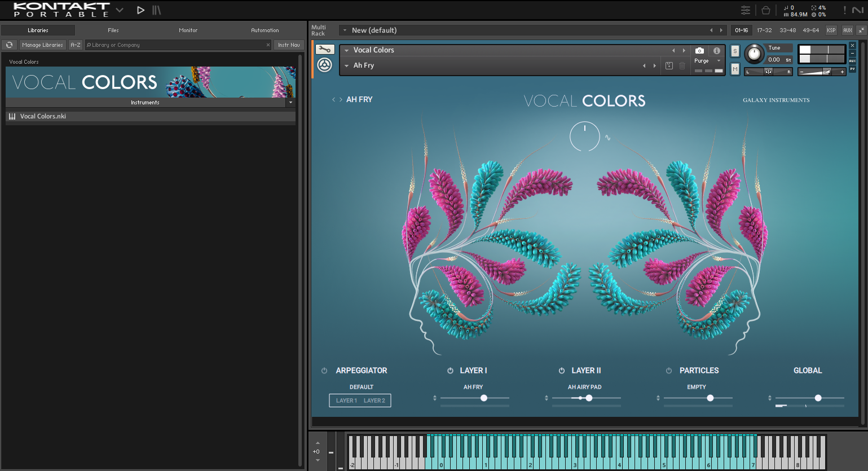Enable or disable Layer II power
This screenshot has height=471, width=868.
tap(562, 371)
